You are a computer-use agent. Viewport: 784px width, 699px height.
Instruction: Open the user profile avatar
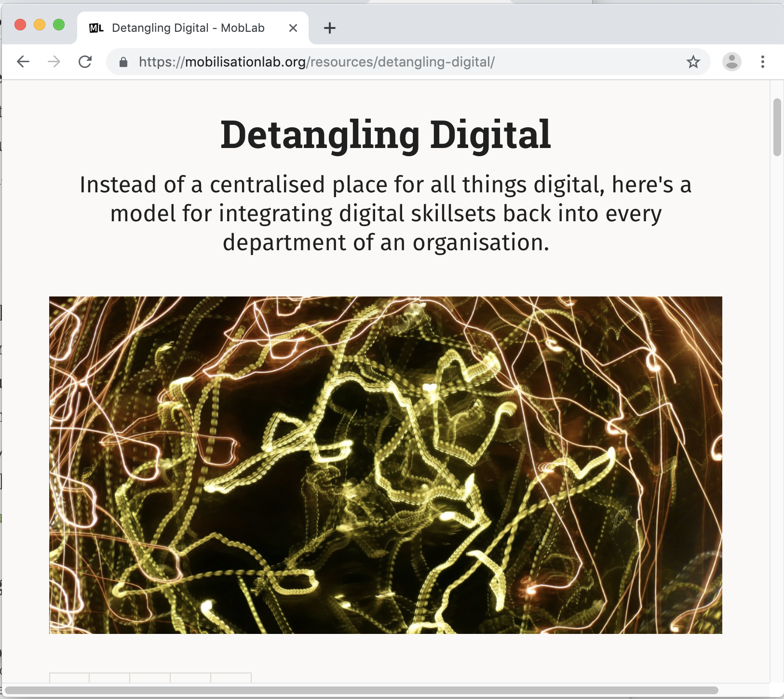coord(731,62)
